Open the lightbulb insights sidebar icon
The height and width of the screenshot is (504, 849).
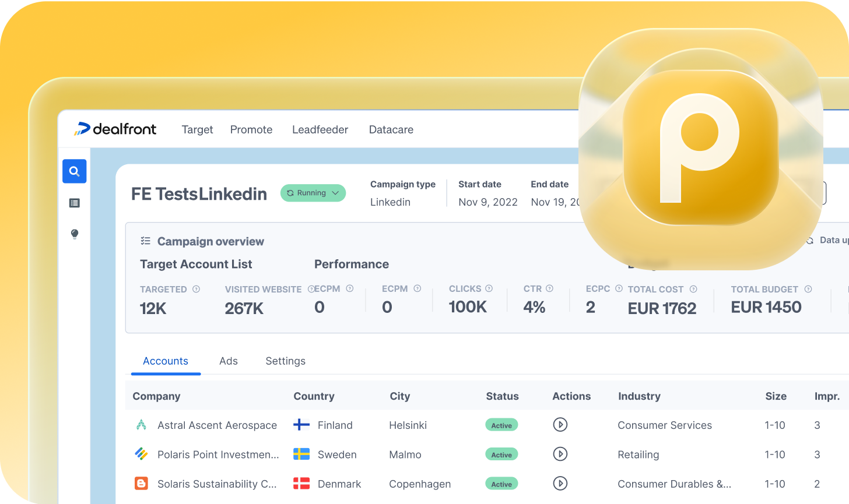[x=75, y=234]
